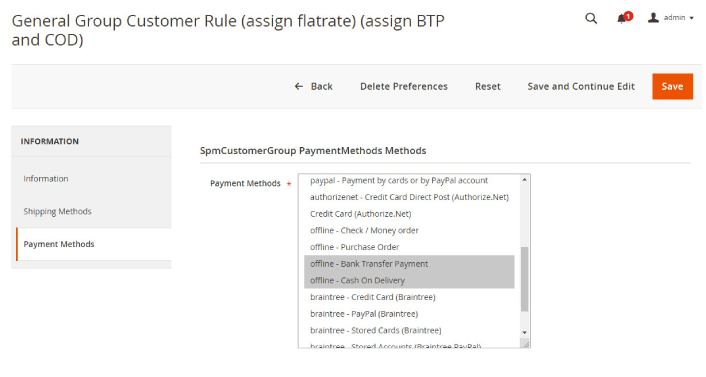Select authorizenet - Credit Card Direct Post option

409,197
